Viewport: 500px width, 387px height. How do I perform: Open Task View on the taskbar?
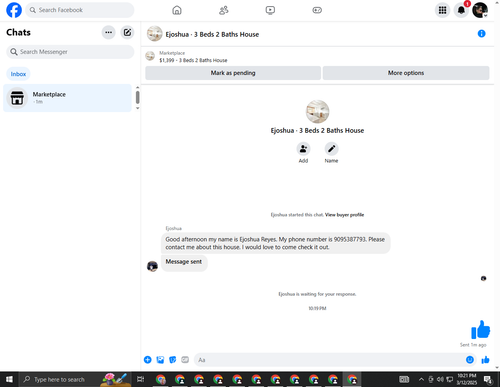tap(141, 379)
